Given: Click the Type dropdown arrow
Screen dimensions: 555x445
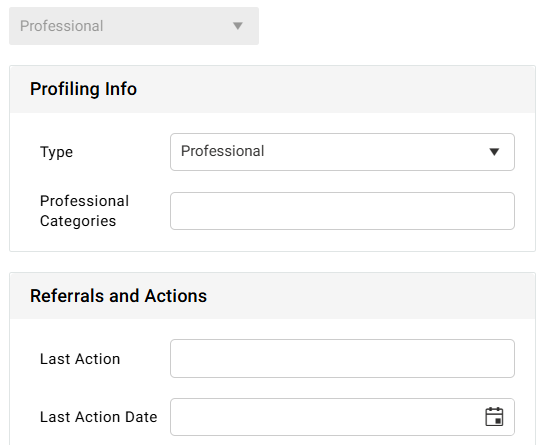Looking at the screenshot, I should tap(494, 152).
